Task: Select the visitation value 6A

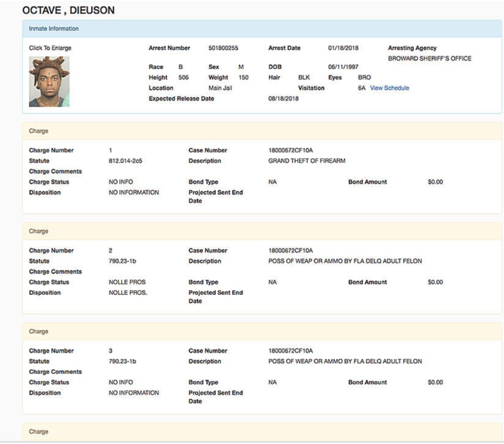Action: tap(362, 88)
